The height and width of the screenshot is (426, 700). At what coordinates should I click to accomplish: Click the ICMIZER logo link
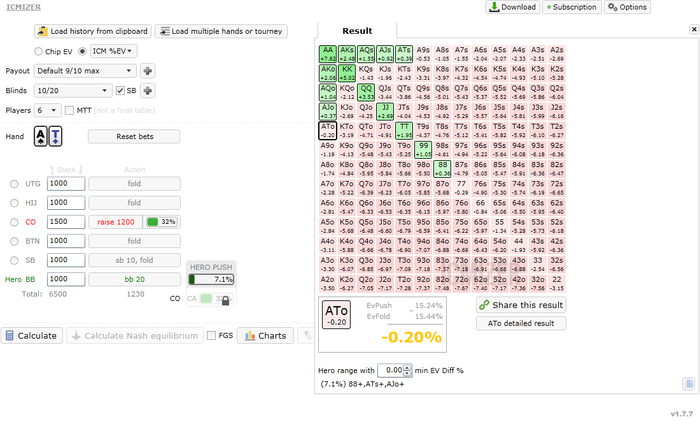coord(23,7)
